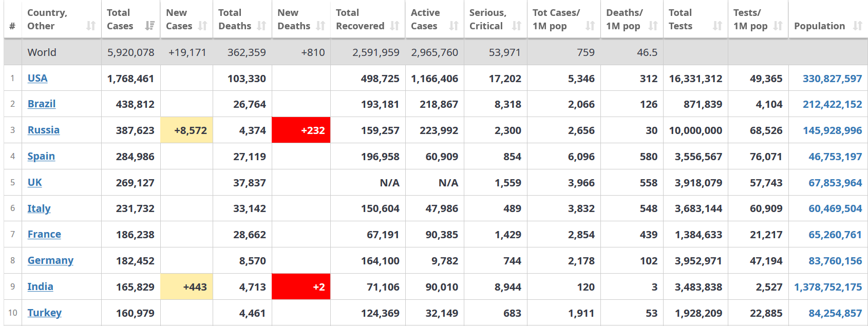Viewport: 868px width, 326px height.
Task: Click Italy population 60,469,504
Action: point(835,208)
